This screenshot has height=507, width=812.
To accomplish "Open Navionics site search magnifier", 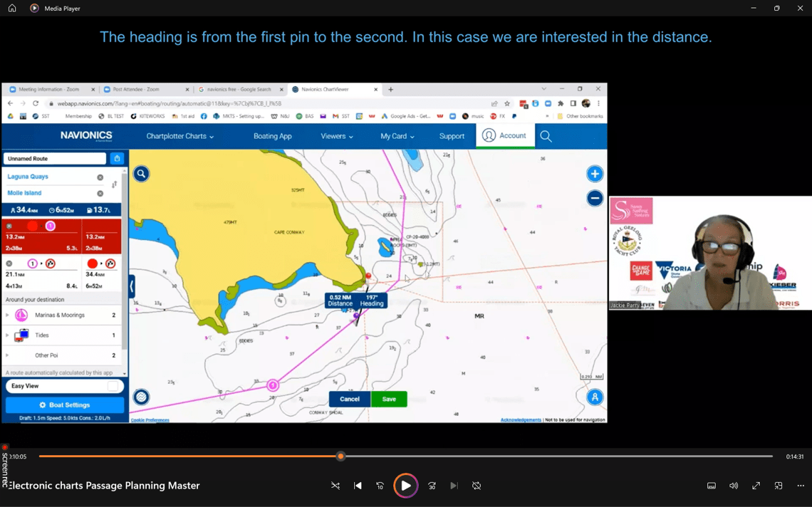I will coord(546,135).
